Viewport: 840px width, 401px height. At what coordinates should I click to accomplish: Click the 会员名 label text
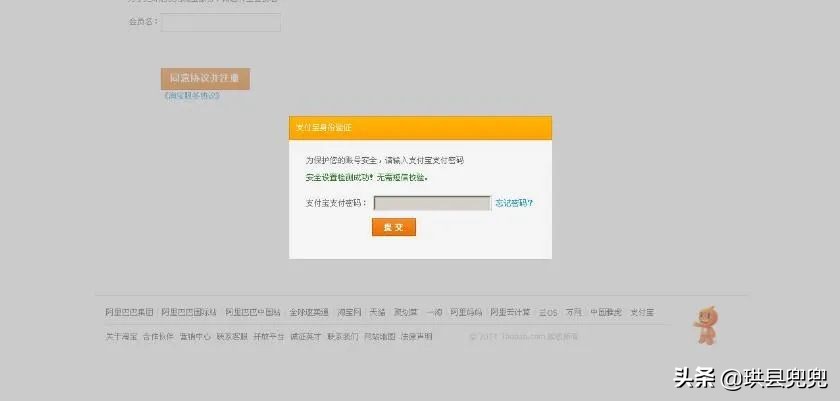(x=143, y=22)
